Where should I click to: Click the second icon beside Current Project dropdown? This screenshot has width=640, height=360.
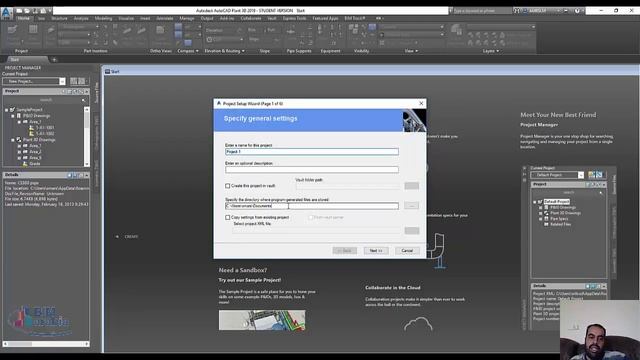[82, 81]
